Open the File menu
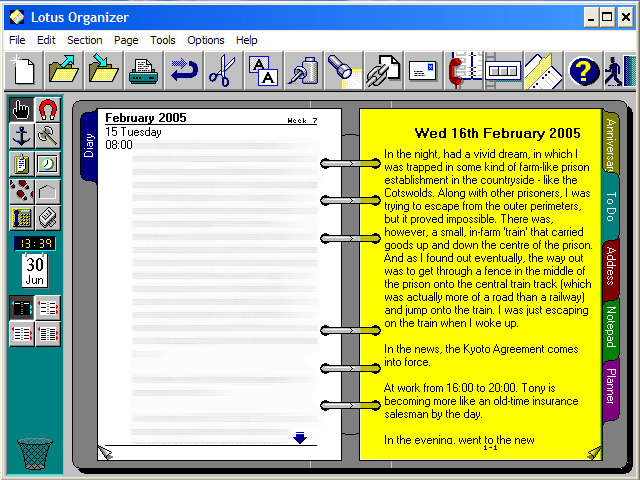Screen dimensions: 640x480 click(x=17, y=40)
